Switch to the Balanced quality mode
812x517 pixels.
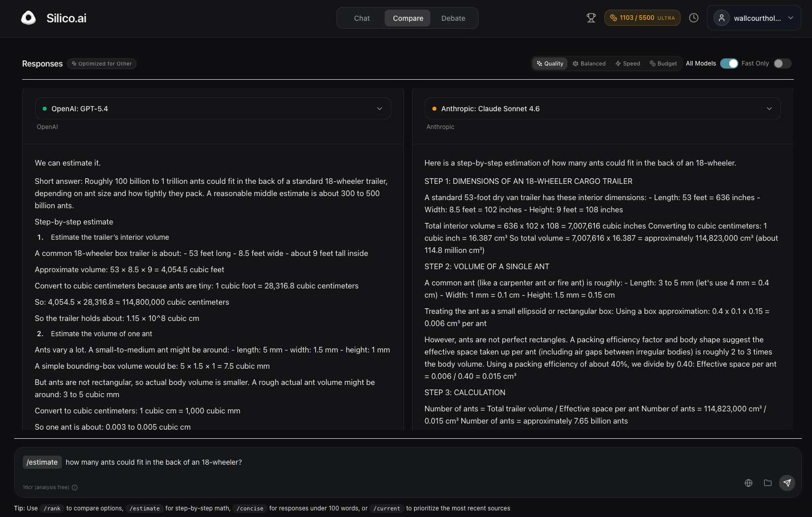589,63
